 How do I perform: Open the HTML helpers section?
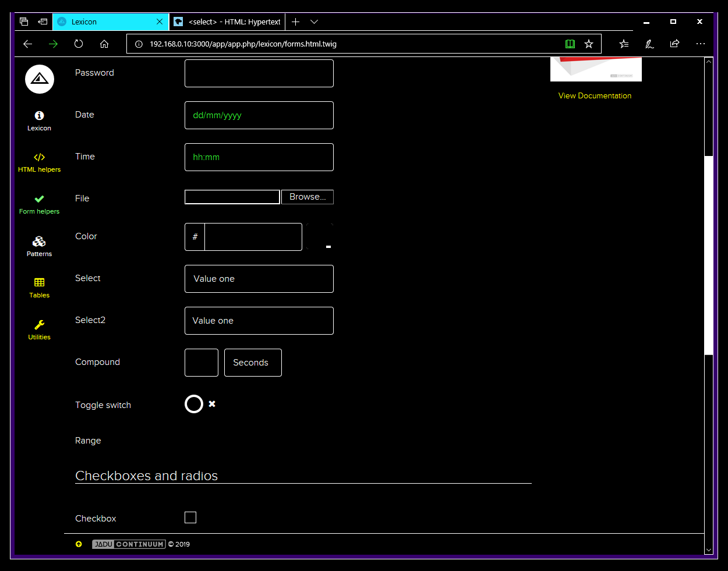(39, 163)
